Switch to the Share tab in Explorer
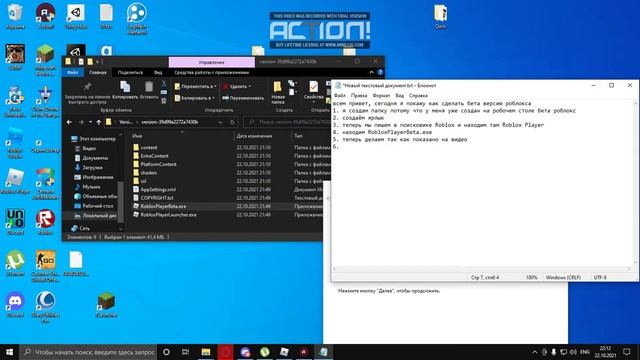This screenshot has width=640, height=360. tap(130, 72)
